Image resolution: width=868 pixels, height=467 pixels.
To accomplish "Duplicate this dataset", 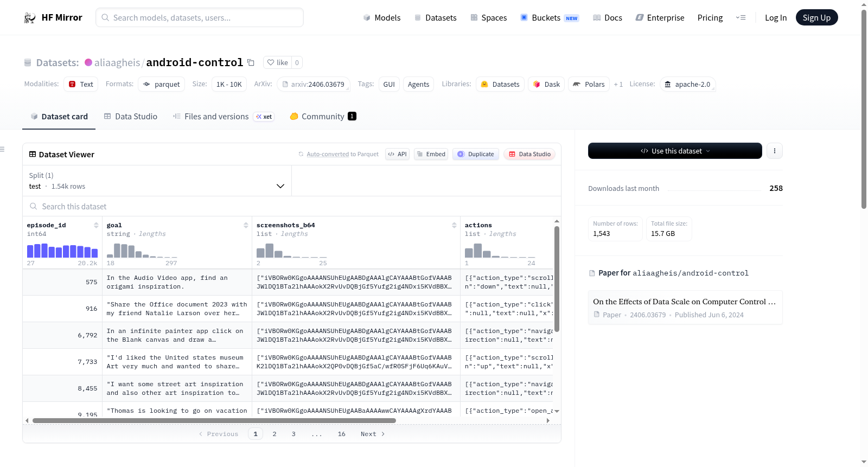I will (476, 154).
